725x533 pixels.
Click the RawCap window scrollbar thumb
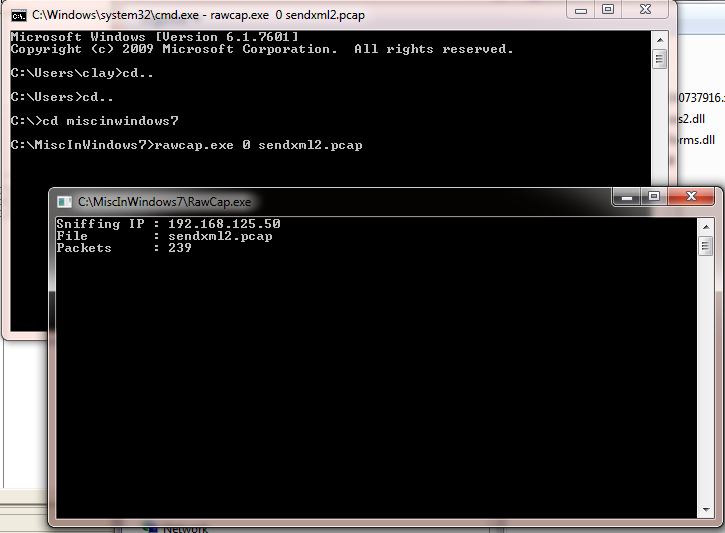click(706, 246)
